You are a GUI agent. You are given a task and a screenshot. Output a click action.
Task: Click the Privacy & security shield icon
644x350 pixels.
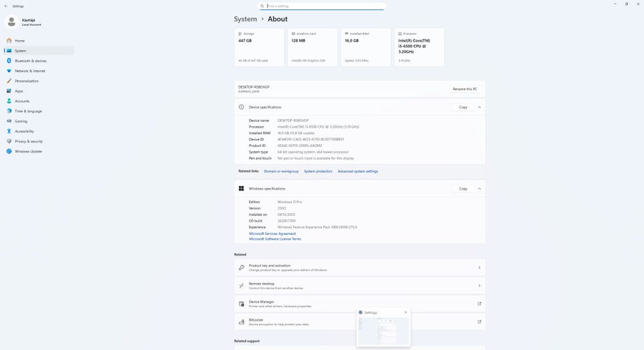(x=9, y=141)
